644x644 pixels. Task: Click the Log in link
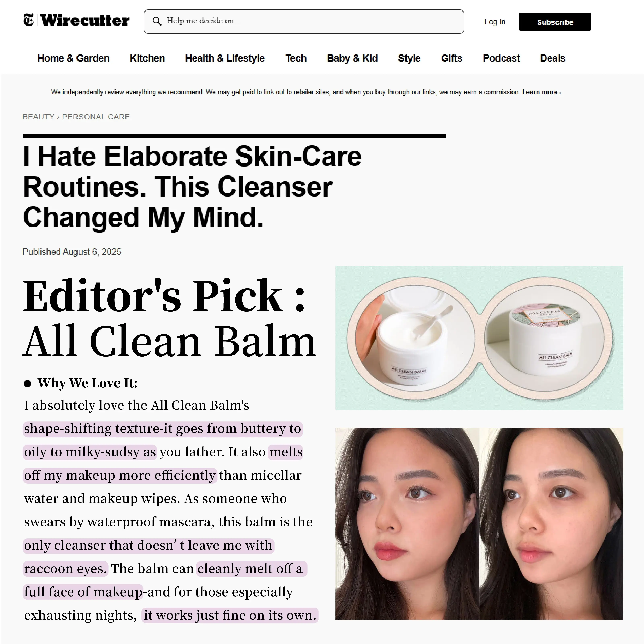click(x=495, y=22)
